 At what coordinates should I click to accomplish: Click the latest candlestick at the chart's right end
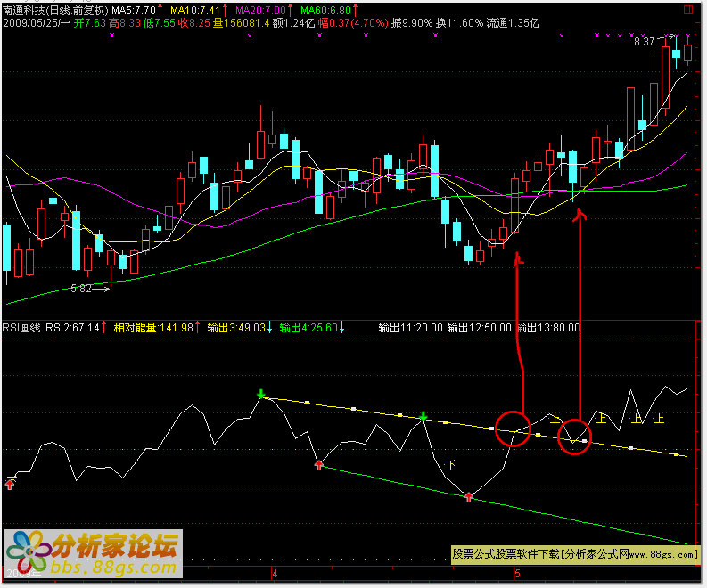click(x=687, y=52)
